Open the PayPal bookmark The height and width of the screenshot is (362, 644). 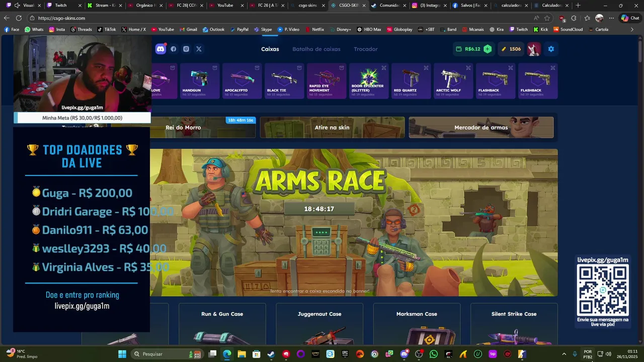pos(239,30)
